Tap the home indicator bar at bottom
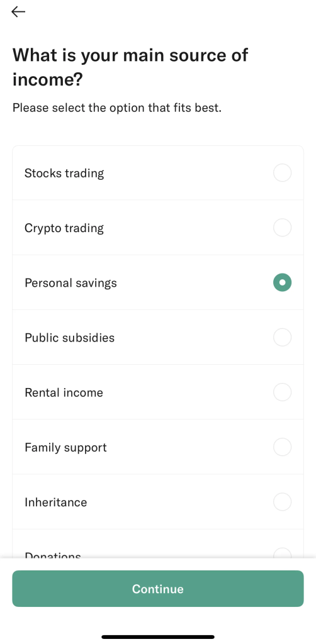Image resolution: width=316 pixels, height=644 pixels. 158,637
